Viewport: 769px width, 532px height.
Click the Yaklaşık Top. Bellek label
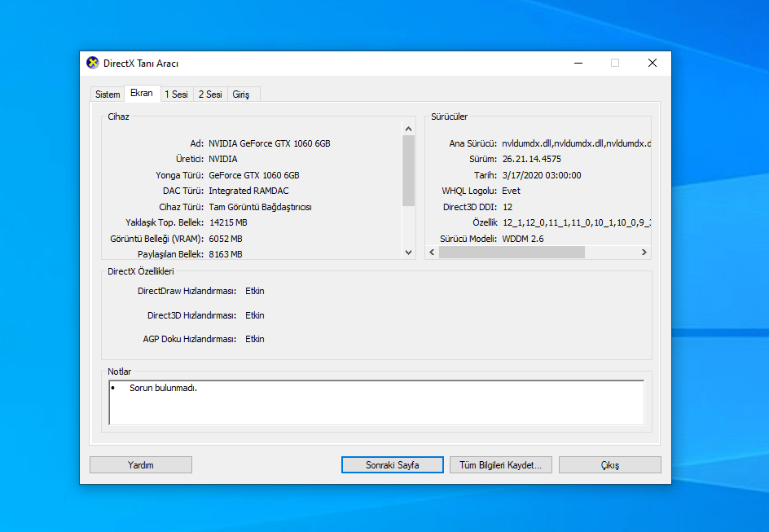pyautogui.click(x=165, y=222)
